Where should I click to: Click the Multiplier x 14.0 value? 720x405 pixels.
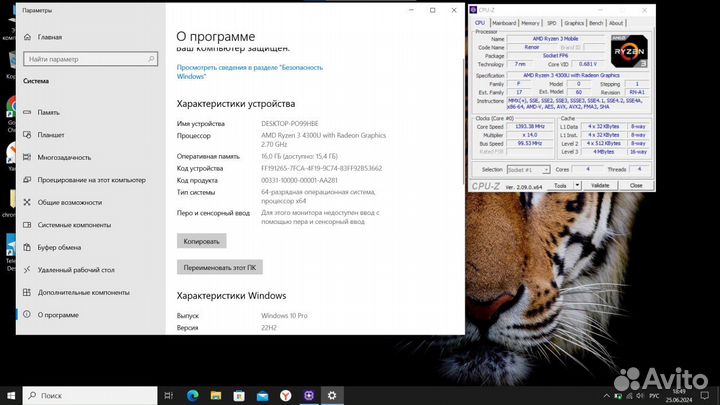point(530,135)
